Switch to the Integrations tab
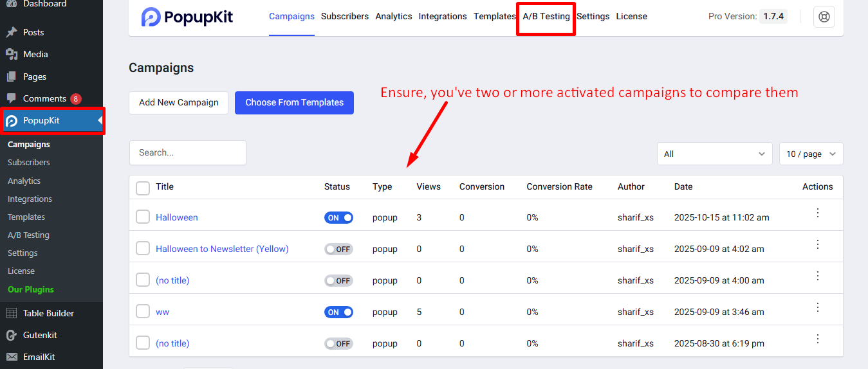 click(x=443, y=16)
